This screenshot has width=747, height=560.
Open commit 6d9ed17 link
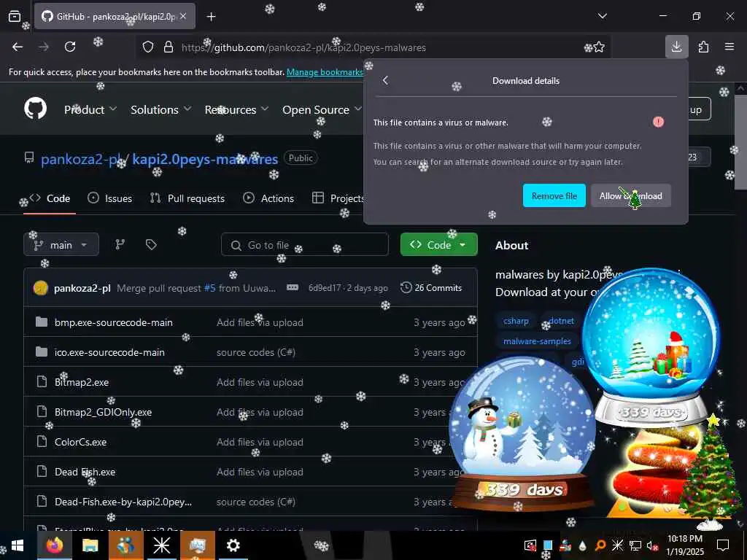click(x=325, y=288)
